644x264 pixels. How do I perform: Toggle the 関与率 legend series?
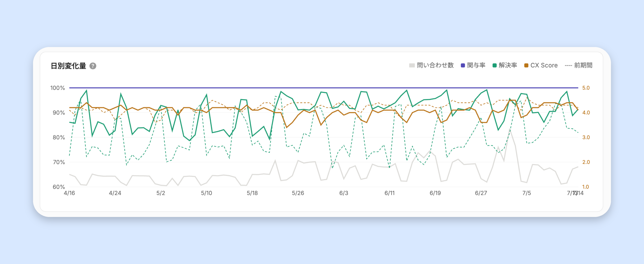point(473,65)
